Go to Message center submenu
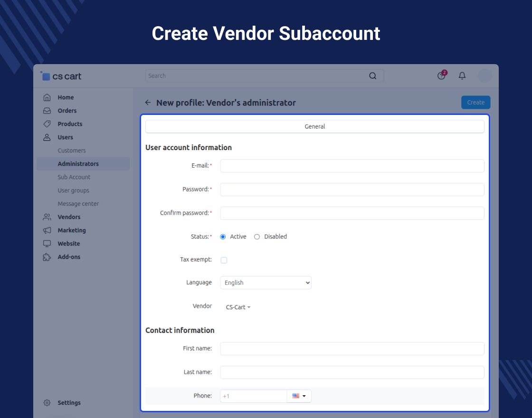The image size is (532, 418). 78,204
